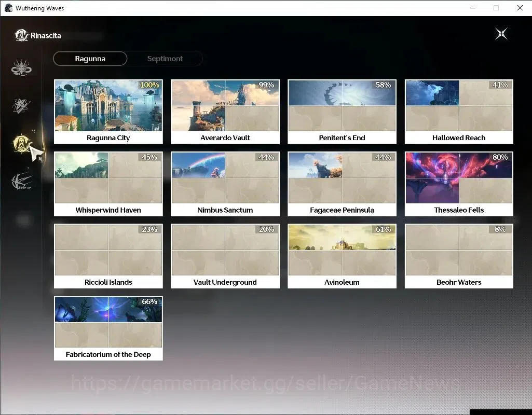This screenshot has width=532, height=415.
Task: Open the Riccioli Islands area card
Action: click(x=108, y=256)
